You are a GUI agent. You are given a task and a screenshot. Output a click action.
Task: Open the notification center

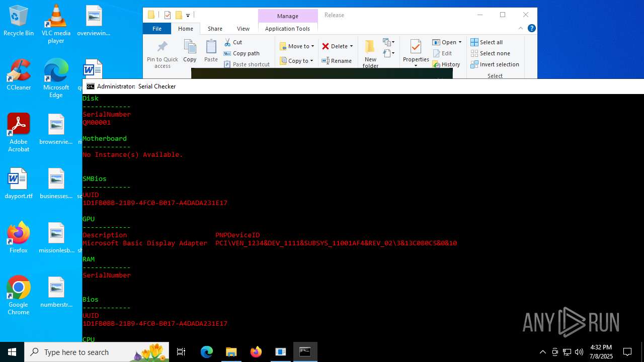(627, 352)
